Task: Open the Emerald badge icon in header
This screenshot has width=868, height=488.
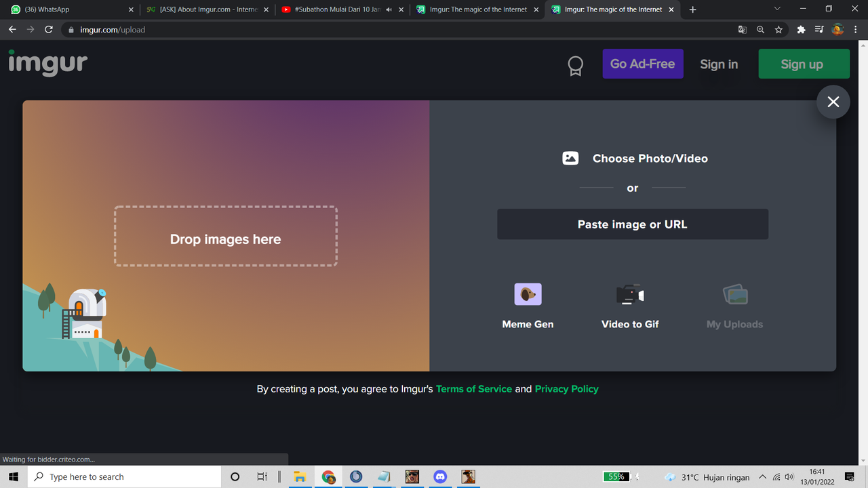Action: pos(575,65)
